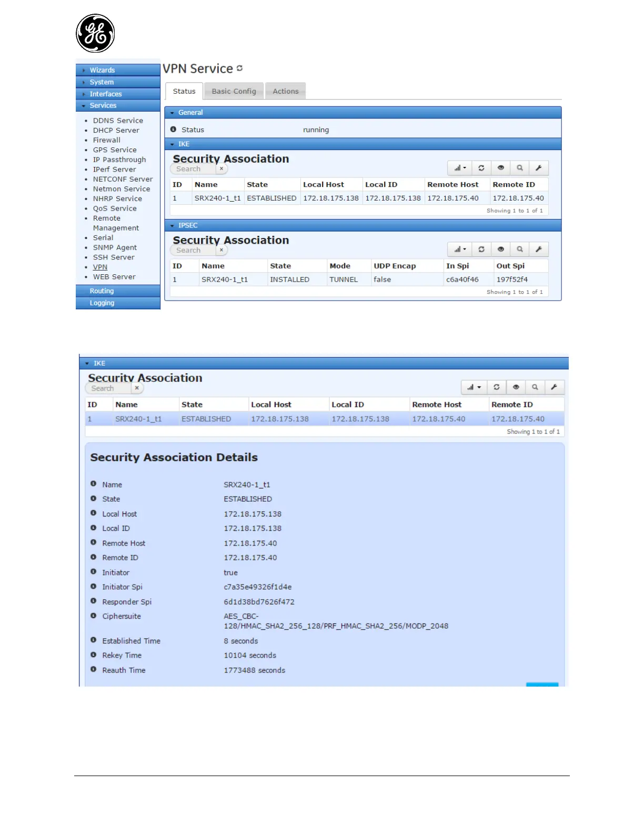The width and height of the screenshot is (644, 834).
Task: Select highlighted SRX240-1_t1 row above Association Details
Action: point(325,419)
